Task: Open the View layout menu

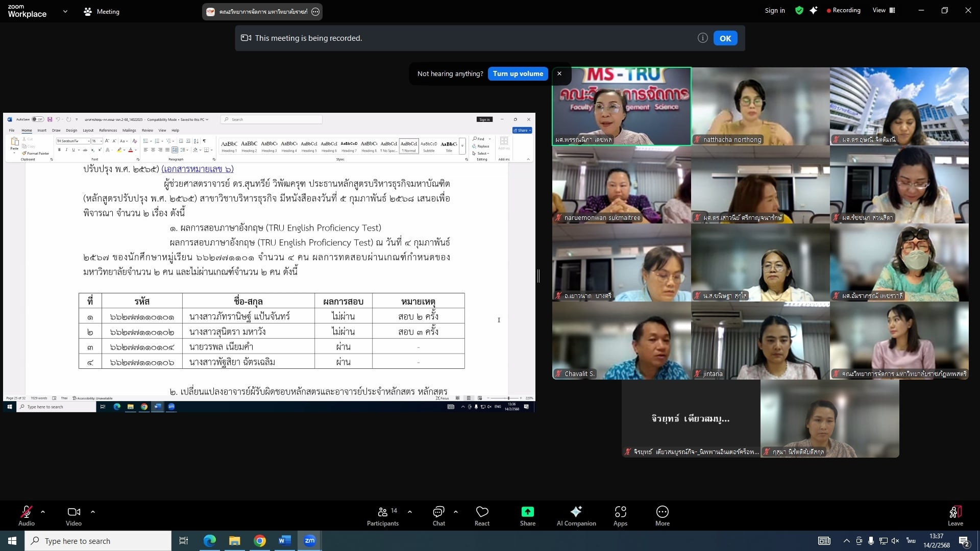Action: [884, 10]
